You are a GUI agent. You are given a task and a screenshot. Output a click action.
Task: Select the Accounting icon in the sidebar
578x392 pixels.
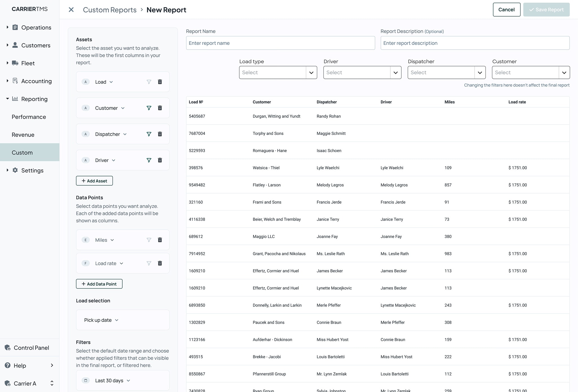click(15, 81)
